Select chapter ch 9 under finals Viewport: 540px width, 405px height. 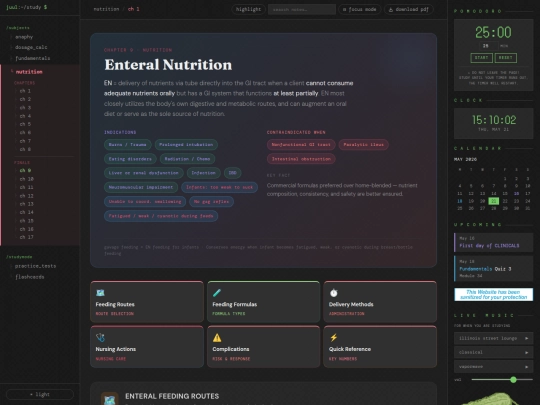[25, 170]
